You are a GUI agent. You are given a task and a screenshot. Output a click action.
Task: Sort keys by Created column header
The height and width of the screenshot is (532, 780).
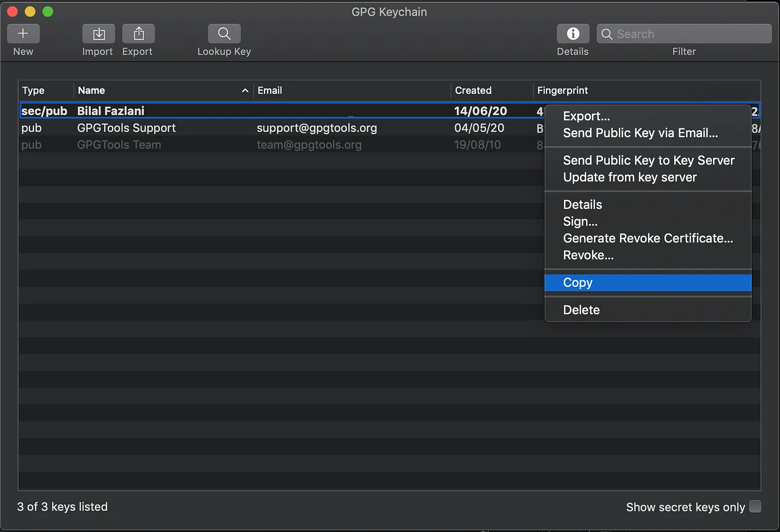coord(473,90)
